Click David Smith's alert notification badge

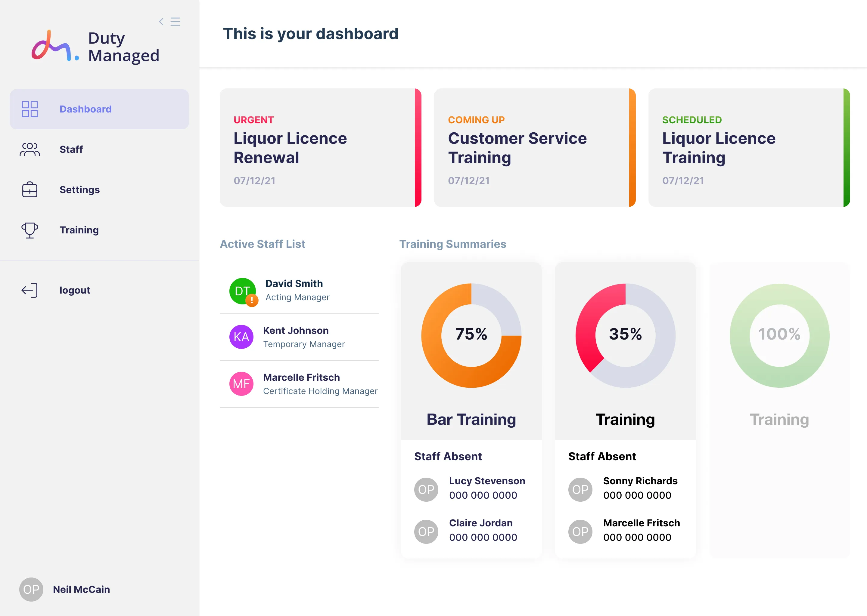[x=252, y=301]
